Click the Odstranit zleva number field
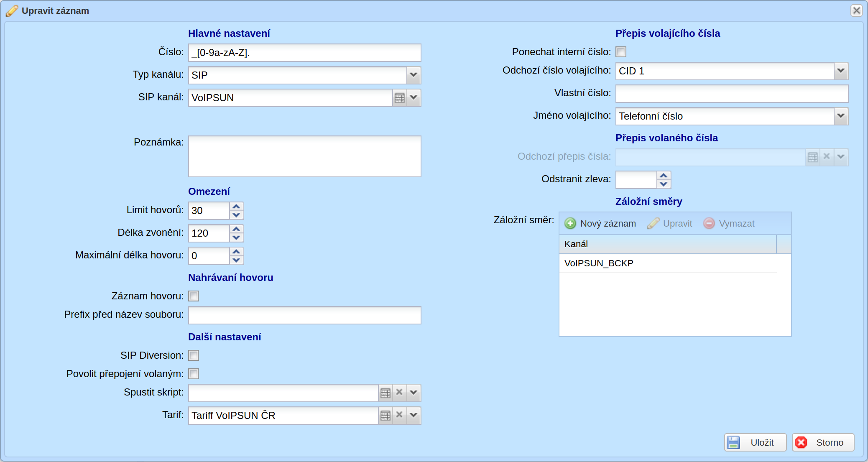This screenshot has height=462, width=868. 636,180
